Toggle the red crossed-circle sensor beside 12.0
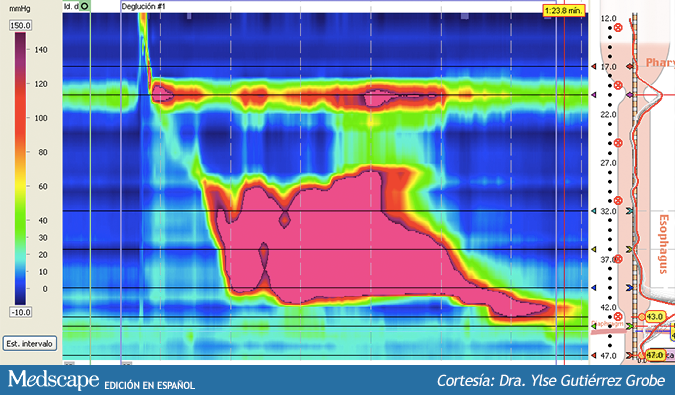The width and height of the screenshot is (675, 395). pos(618,28)
